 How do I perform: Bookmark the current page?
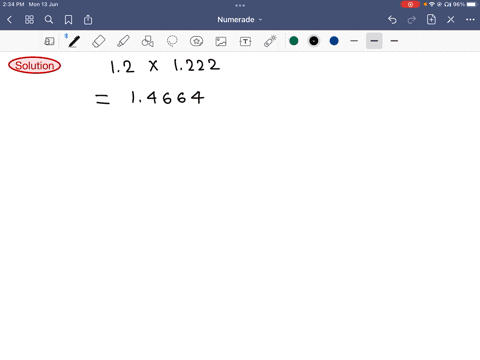point(68,20)
